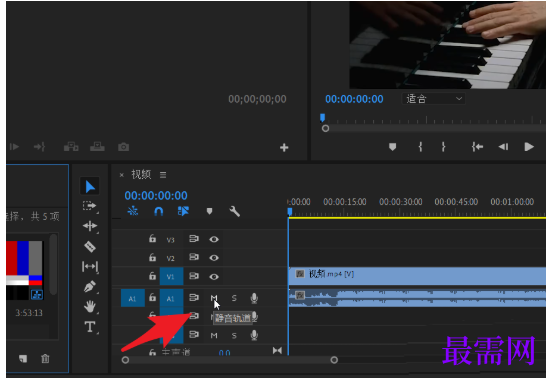Open the 适合 zoom level dropdown
Image resolution: width=554 pixels, height=382 pixels.
click(x=434, y=99)
